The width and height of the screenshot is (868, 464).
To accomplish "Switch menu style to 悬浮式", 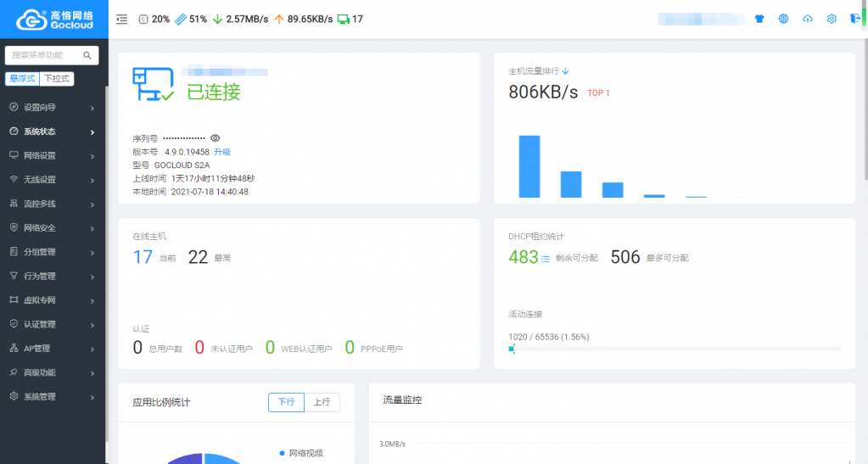I will tap(23, 79).
